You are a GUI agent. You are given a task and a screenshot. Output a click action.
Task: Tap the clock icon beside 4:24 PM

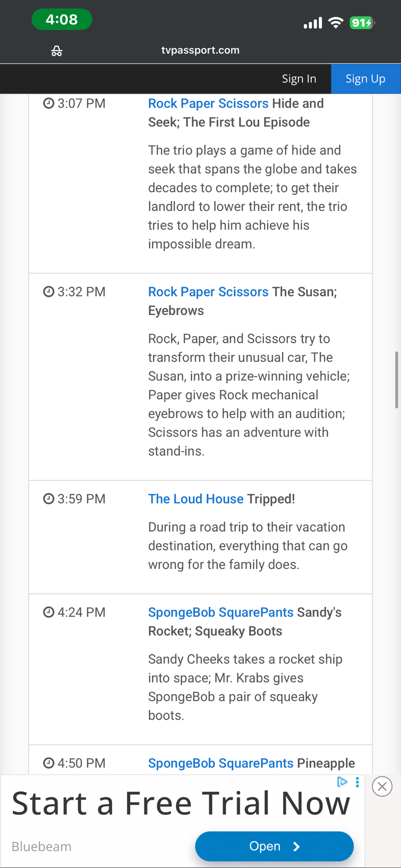49,612
